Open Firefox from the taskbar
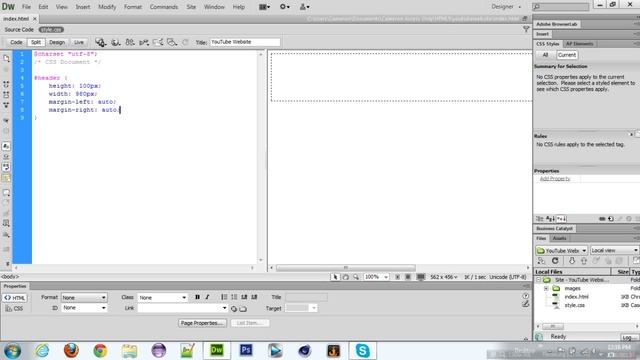The height and width of the screenshot is (360, 640). tap(71, 350)
